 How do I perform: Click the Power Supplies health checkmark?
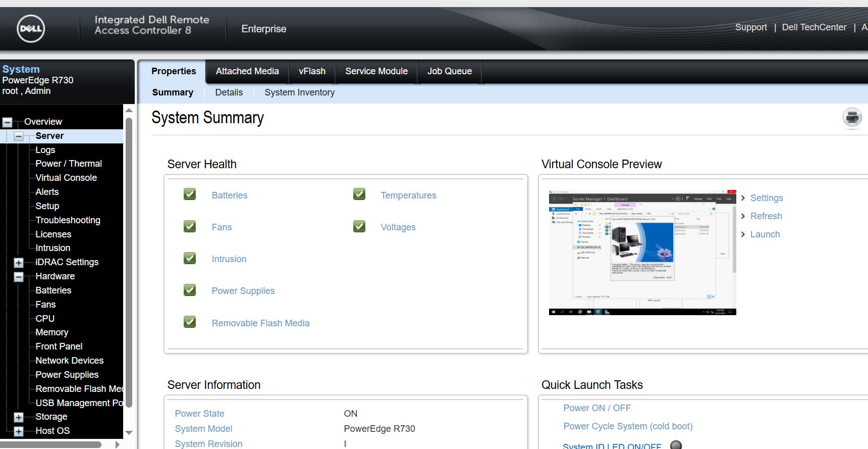(x=190, y=290)
